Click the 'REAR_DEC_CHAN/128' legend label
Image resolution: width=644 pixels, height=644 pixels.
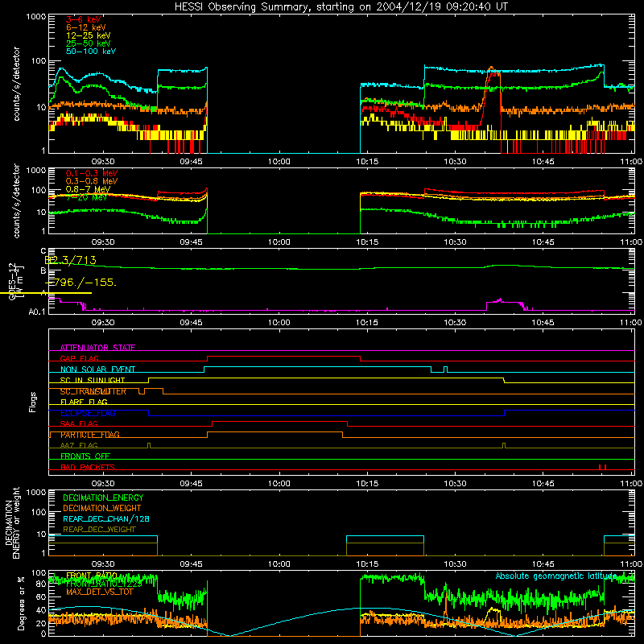pyautogui.click(x=106, y=518)
